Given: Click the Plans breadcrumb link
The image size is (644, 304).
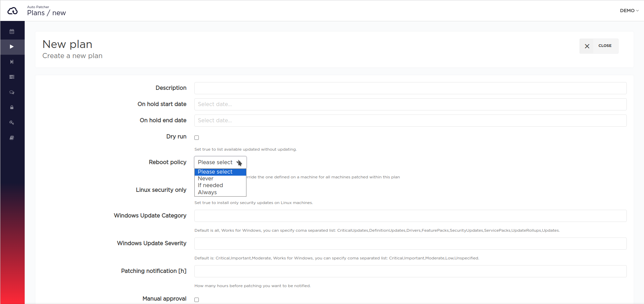Looking at the screenshot, I should 36,13.
